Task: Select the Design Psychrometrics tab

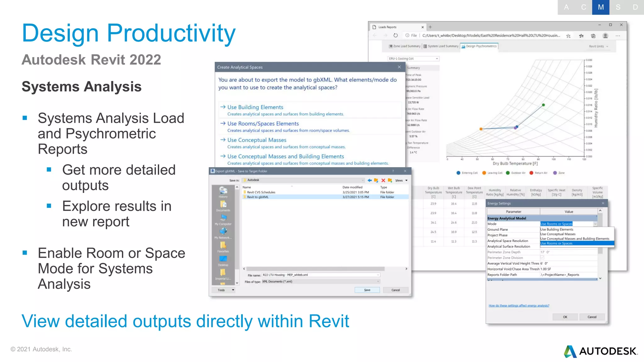Action: 479,46
